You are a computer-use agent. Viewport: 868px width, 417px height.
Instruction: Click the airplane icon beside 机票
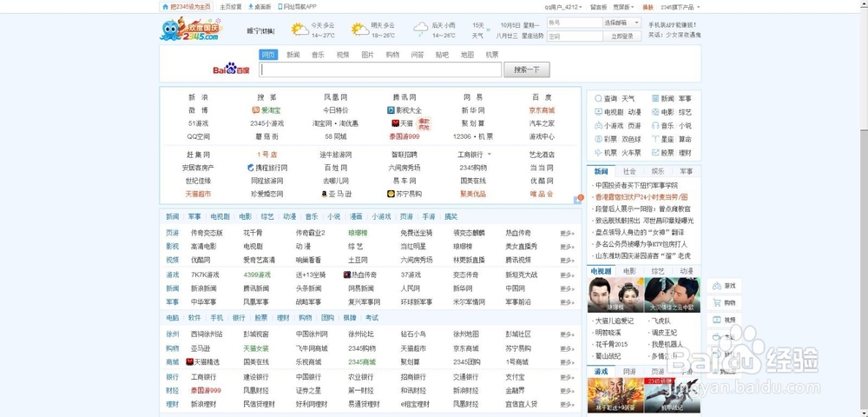pyautogui.click(x=598, y=152)
